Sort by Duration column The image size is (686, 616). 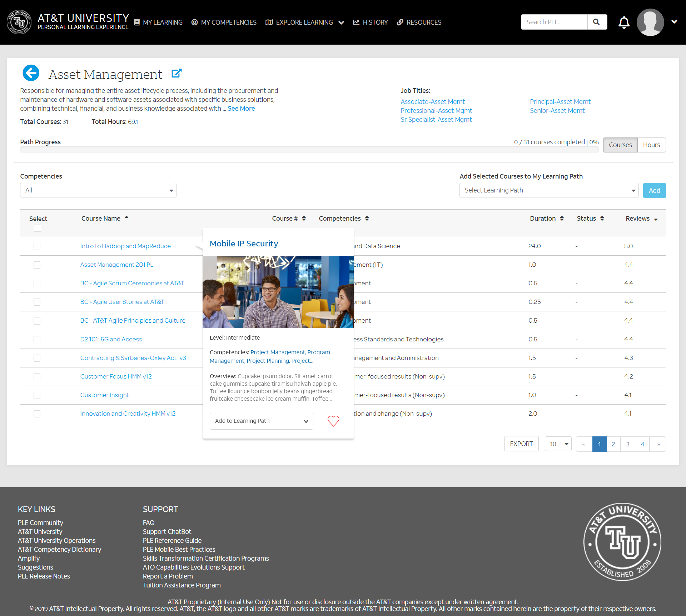[x=562, y=218]
